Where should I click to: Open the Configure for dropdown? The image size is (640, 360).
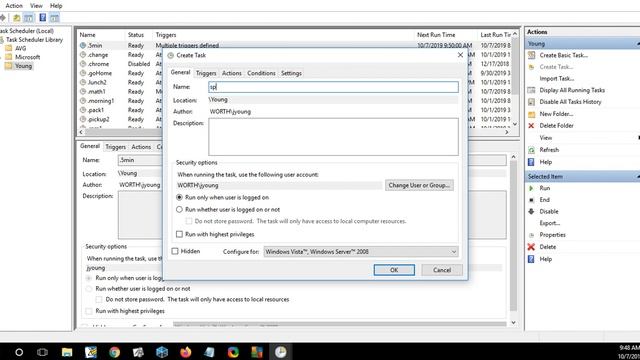[x=361, y=252]
